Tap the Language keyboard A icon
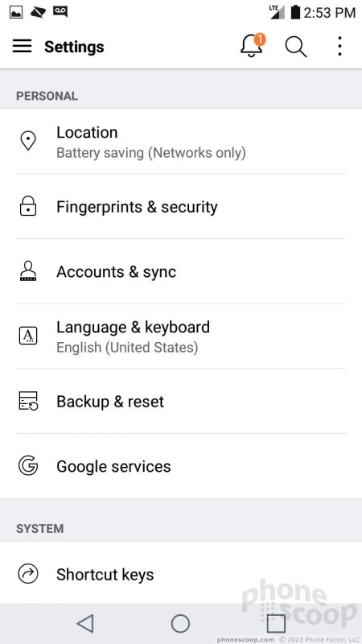The width and height of the screenshot is (362, 644). coord(28,336)
